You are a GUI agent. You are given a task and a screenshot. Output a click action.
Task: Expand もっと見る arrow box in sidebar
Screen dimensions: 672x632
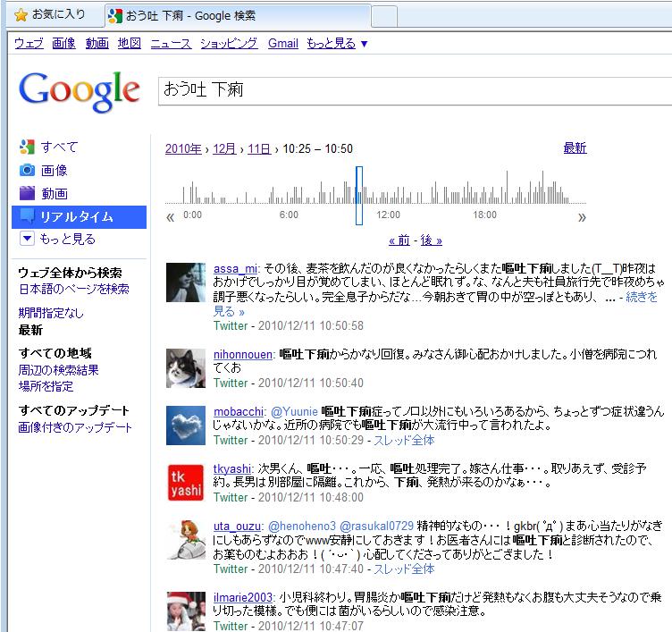pos(27,239)
